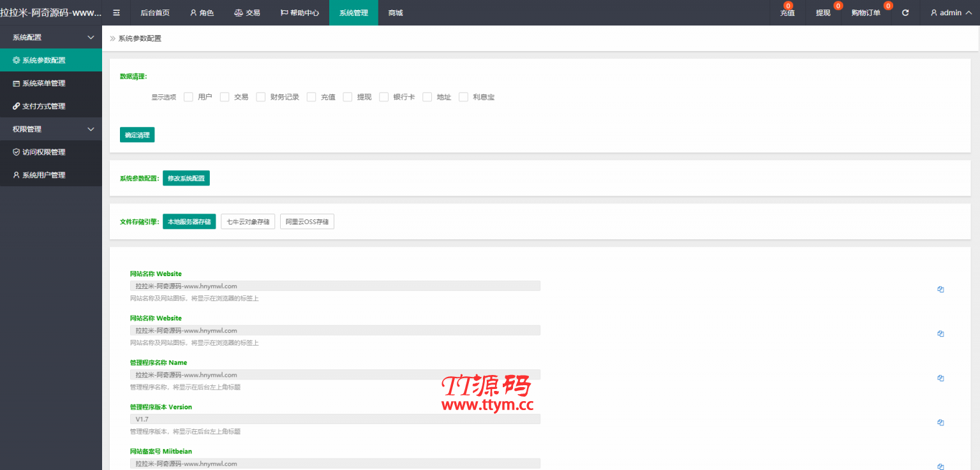
Task: Check the 银行卡 checkbox
Action: point(384,97)
